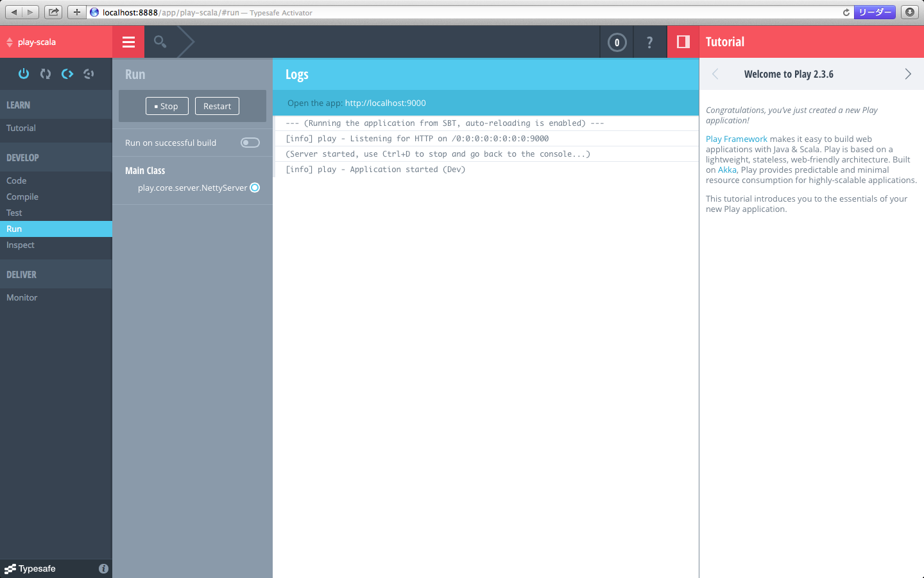Click the 'Server started, use Ctrl+D' log line
The width and height of the screenshot is (924, 578).
[438, 154]
